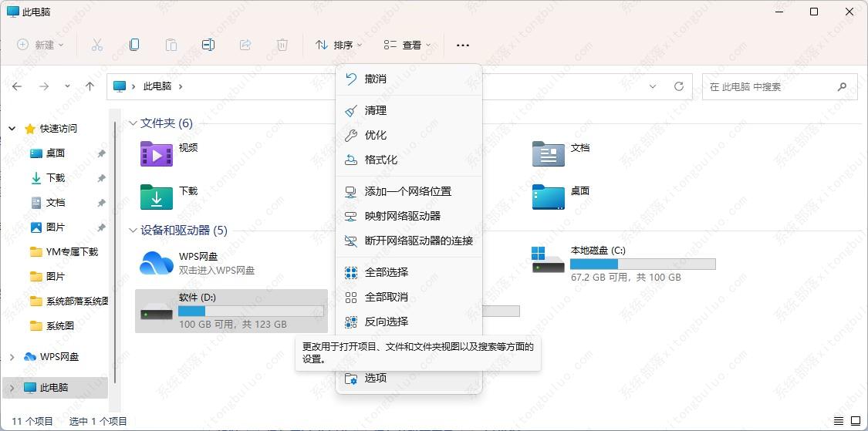
Task: Open the 视频 folder icon
Action: 157,153
